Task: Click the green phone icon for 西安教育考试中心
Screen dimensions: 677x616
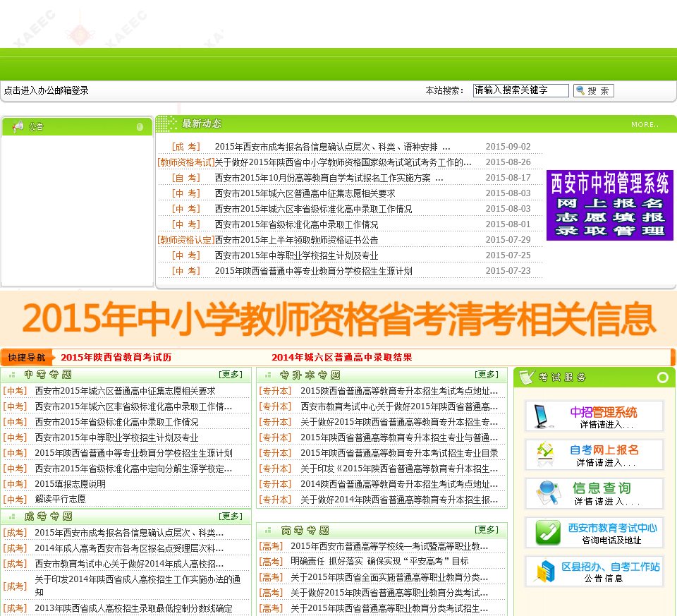Action: pos(547,532)
